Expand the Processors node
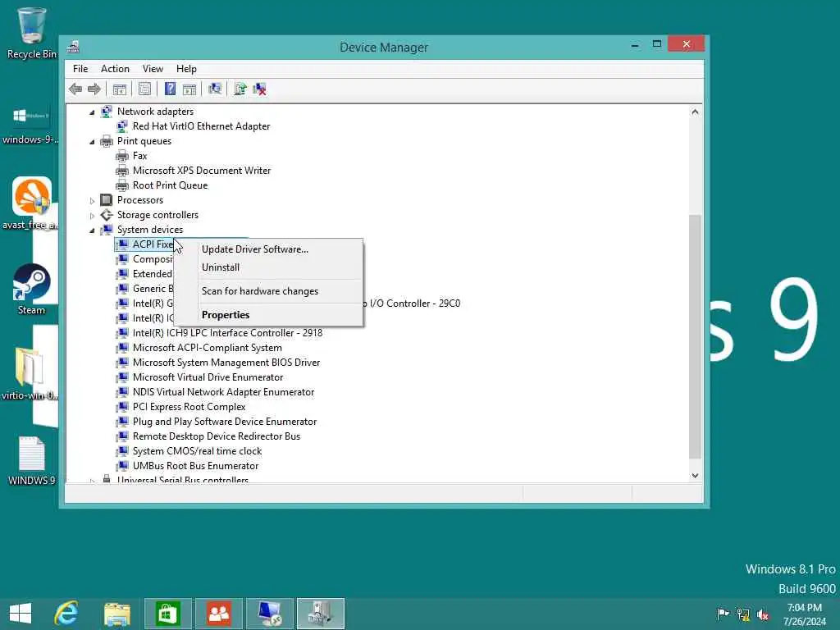The image size is (840, 630). pyautogui.click(x=92, y=201)
